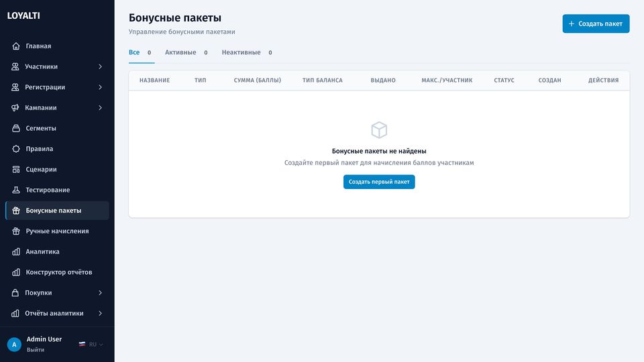
Task: Switch to the Все tab
Action: [x=142, y=52]
